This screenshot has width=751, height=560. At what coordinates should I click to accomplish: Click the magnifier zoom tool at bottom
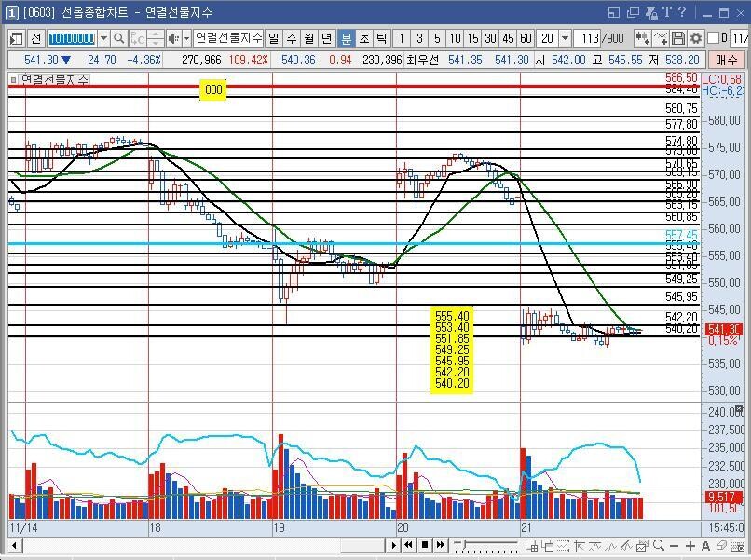click(x=659, y=545)
